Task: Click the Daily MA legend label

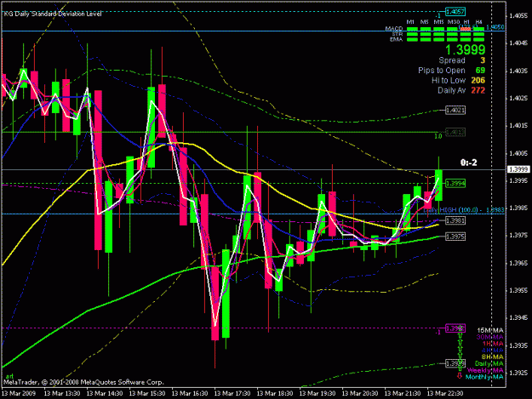Action: coord(489,363)
